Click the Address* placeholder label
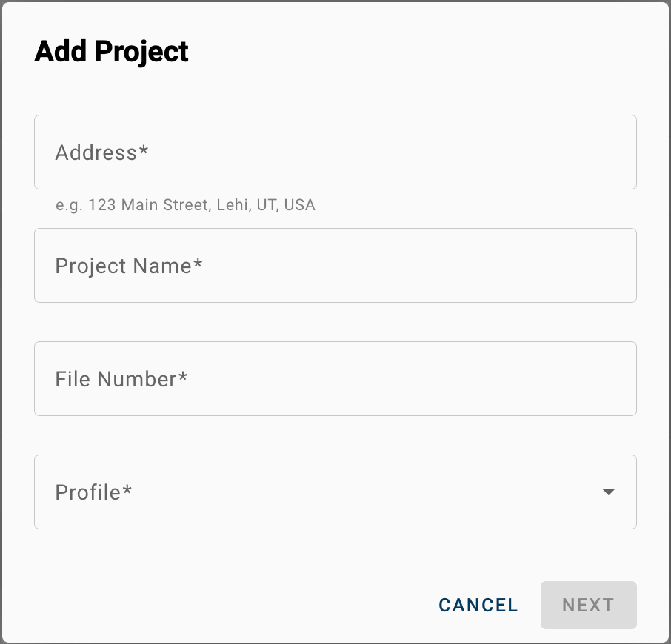 [102, 152]
